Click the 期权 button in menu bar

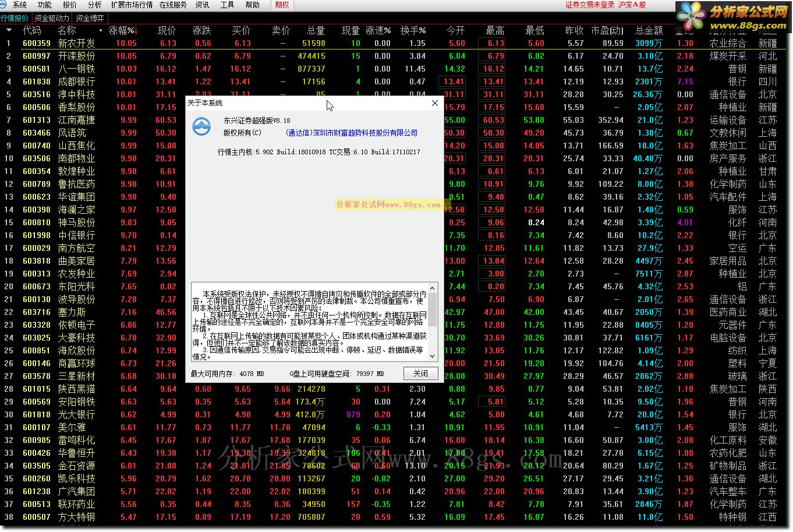coord(282,5)
